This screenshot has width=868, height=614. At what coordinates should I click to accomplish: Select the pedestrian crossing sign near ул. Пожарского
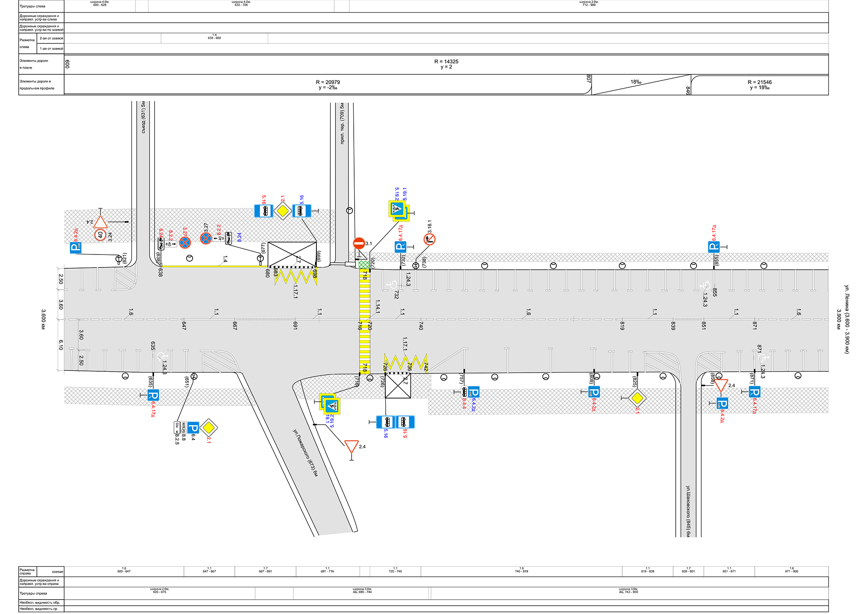[332, 406]
